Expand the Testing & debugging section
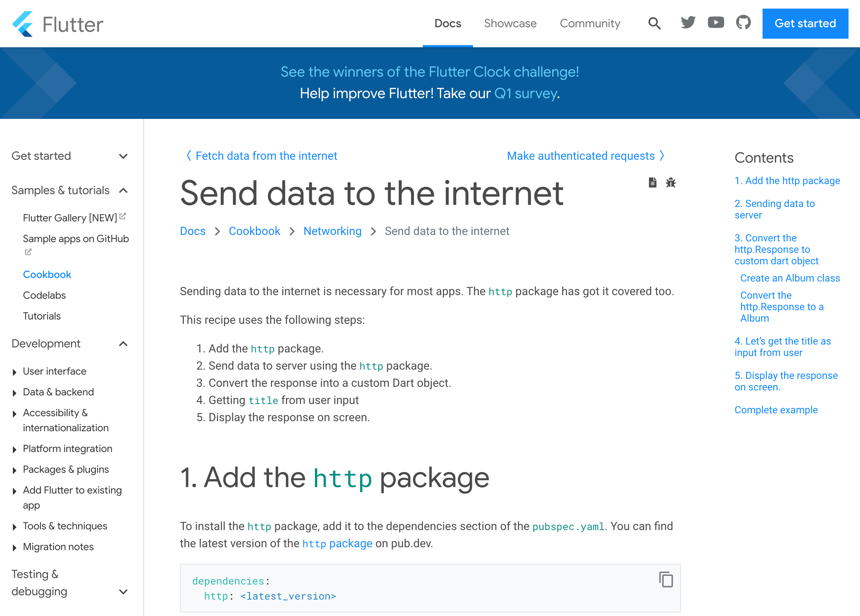The image size is (860, 616). point(123,591)
